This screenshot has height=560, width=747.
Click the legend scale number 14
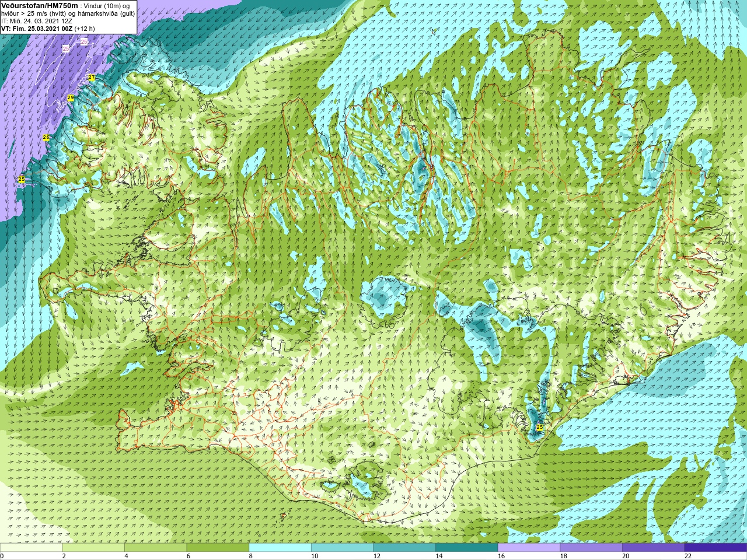point(439,556)
